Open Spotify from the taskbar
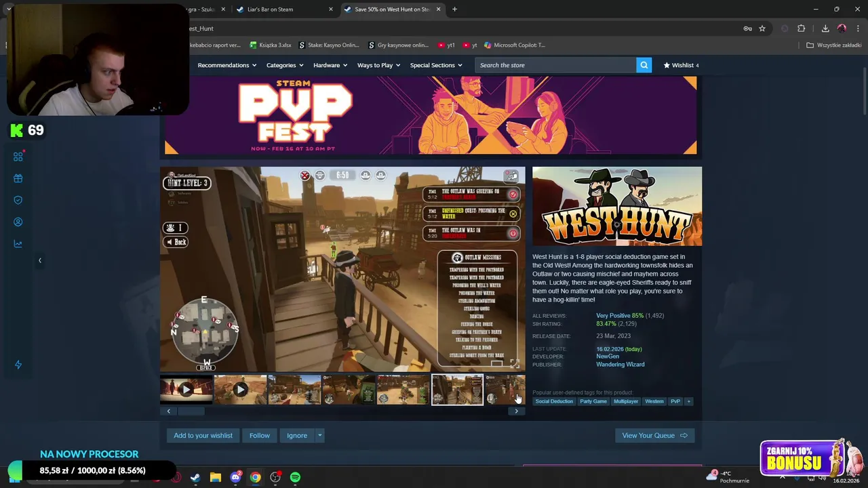The height and width of the screenshot is (488, 868). click(x=295, y=477)
